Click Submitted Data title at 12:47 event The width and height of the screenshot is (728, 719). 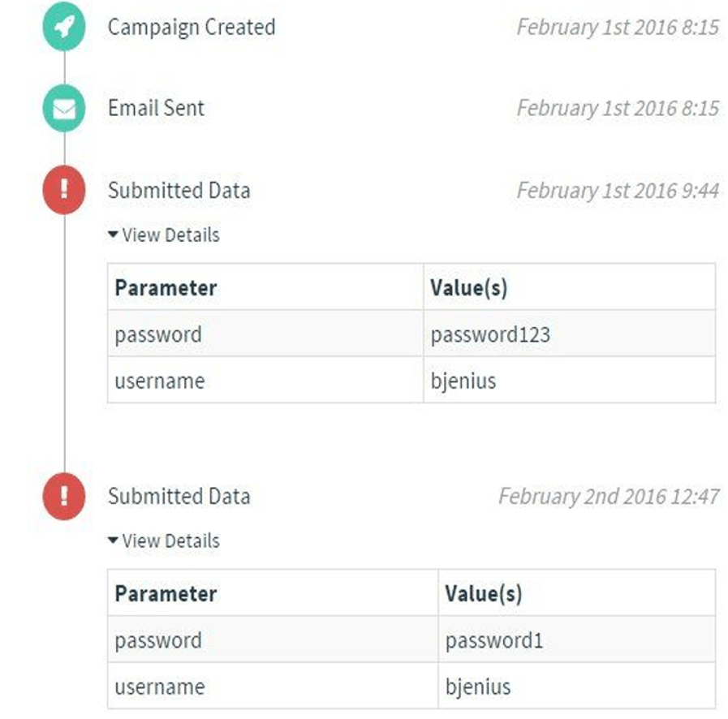coord(179,497)
